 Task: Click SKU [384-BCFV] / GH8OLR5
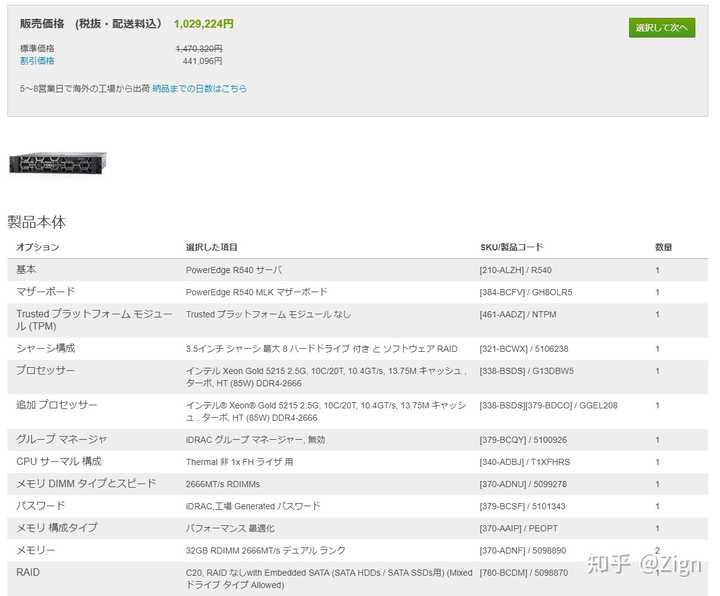coord(526,292)
